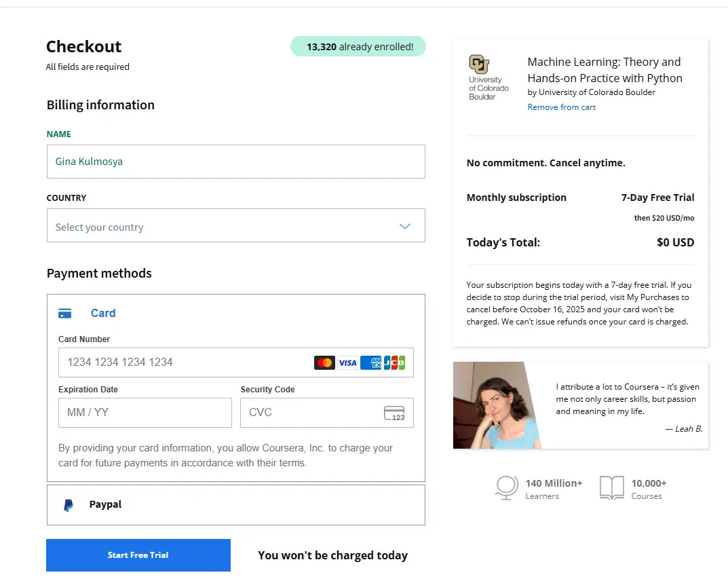Click the Visa logo in card field
The image size is (728, 579).
(x=348, y=362)
